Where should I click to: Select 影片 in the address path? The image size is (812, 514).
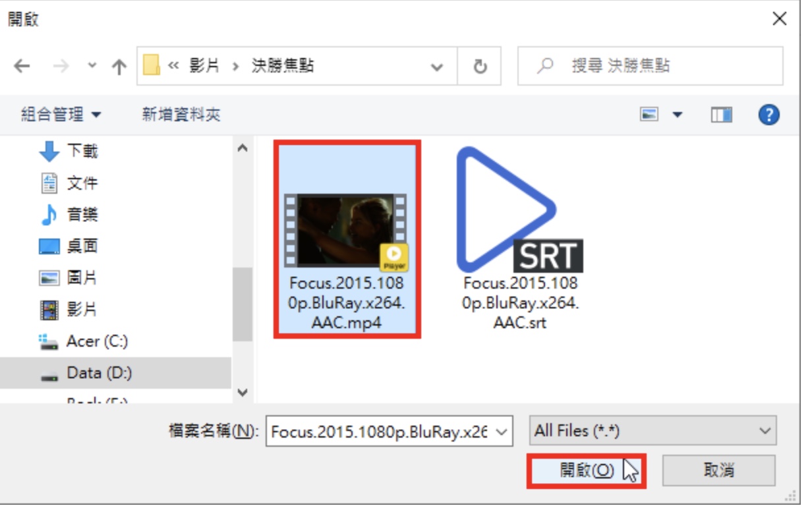(204, 66)
